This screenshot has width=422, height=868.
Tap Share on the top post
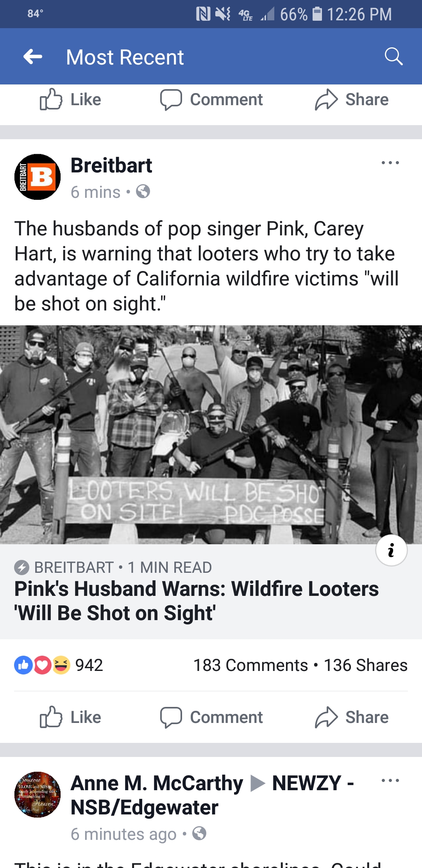click(x=352, y=99)
